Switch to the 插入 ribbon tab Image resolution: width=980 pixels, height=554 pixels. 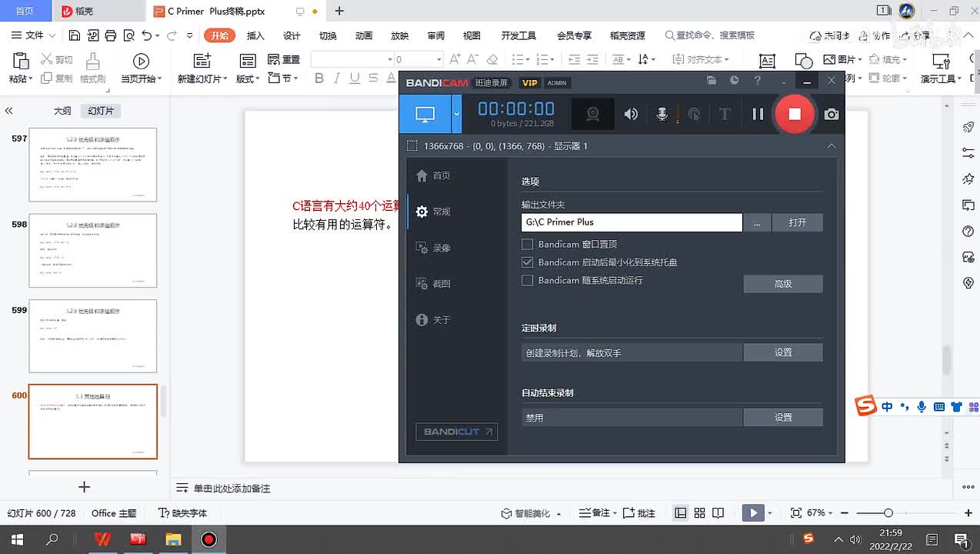pos(255,35)
